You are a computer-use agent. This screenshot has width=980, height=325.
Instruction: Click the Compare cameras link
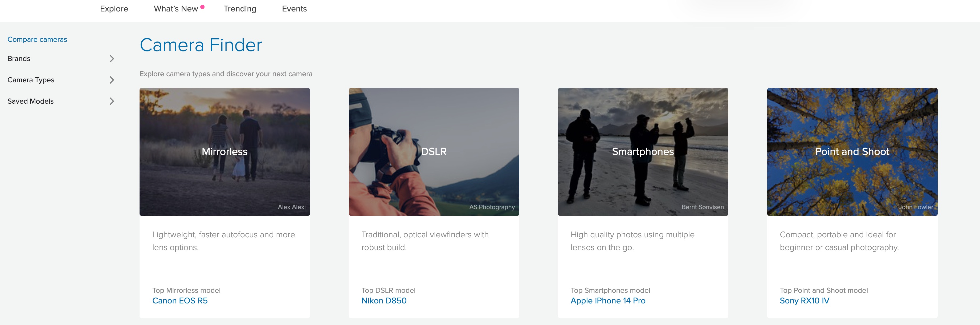[37, 39]
